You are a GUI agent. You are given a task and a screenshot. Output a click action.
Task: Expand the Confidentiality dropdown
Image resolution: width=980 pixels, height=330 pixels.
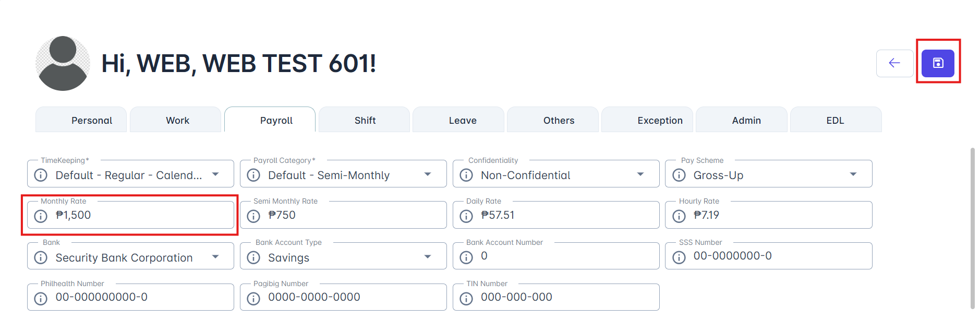640,174
